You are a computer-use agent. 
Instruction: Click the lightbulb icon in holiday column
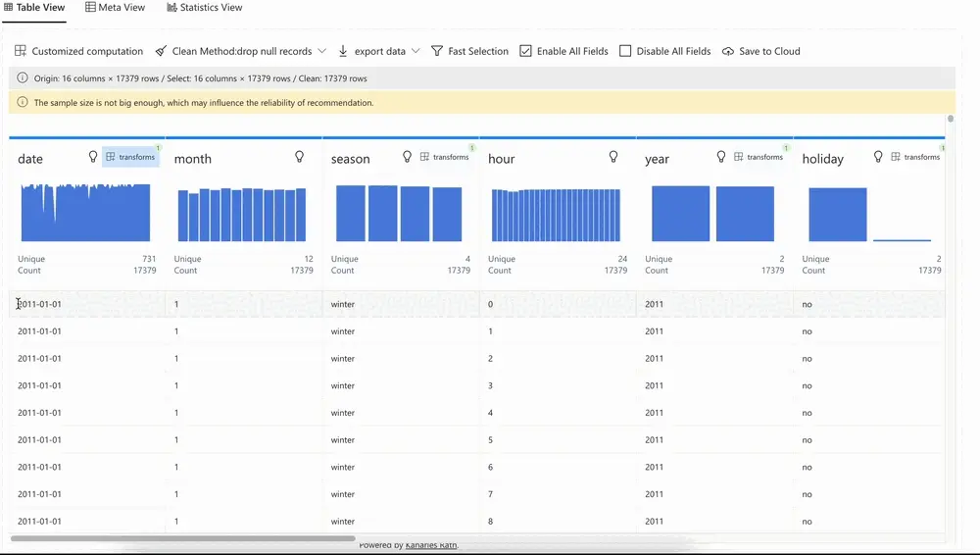(878, 157)
